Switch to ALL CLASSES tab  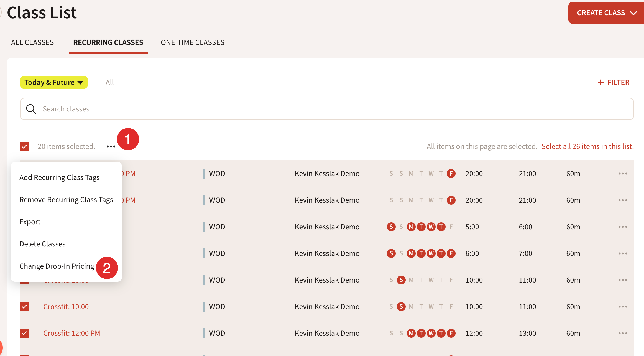32,42
